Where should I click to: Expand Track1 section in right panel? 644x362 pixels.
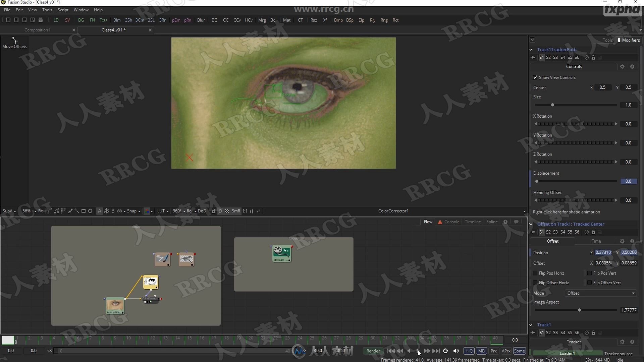point(531,325)
